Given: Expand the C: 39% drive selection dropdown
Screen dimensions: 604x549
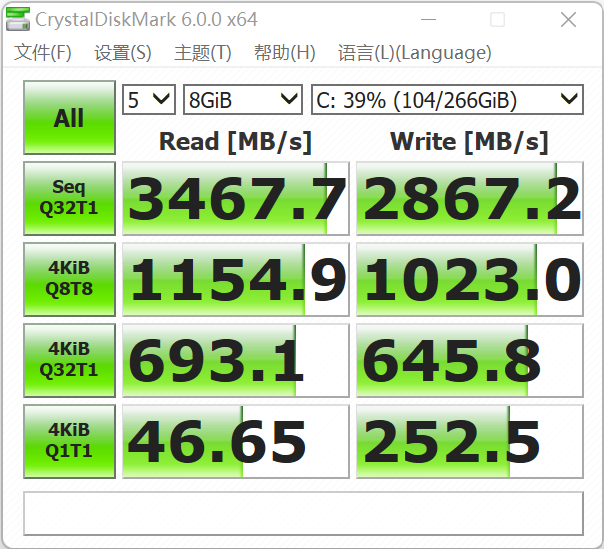Looking at the screenshot, I should point(447,100).
